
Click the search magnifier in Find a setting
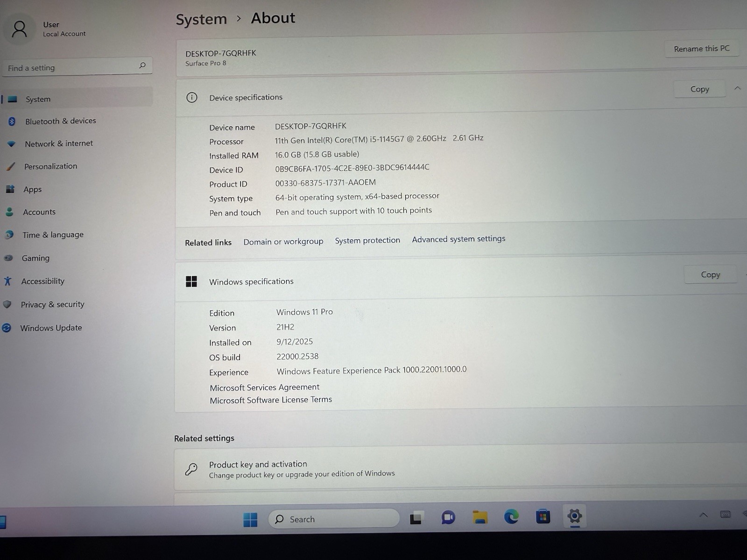click(x=142, y=65)
